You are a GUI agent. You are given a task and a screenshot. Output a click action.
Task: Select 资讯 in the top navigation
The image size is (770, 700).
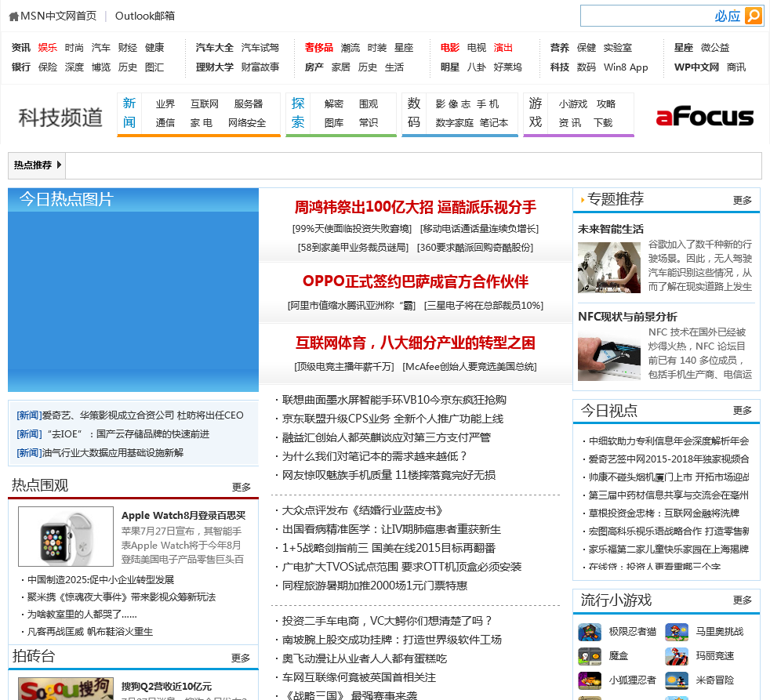pos(20,48)
